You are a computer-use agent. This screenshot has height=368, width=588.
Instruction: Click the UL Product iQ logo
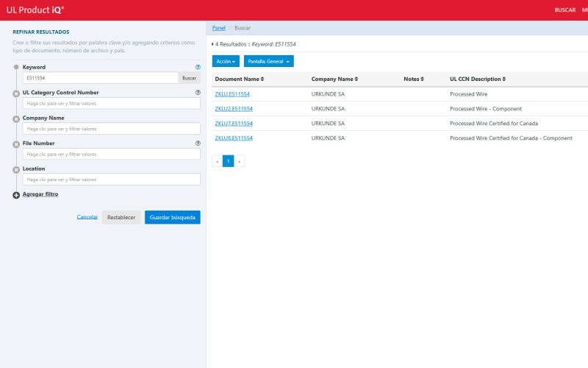(x=35, y=10)
